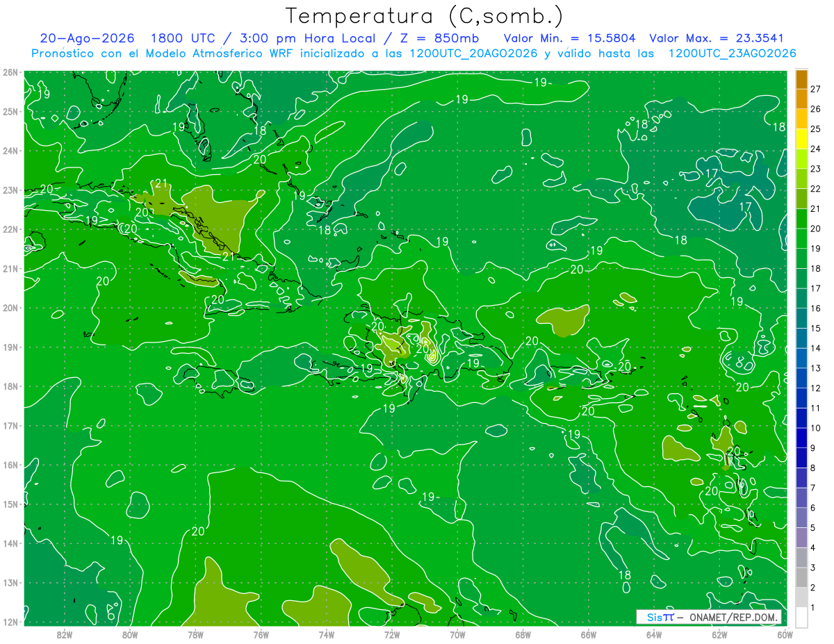
Task: Click legend scale label "25"
Action: click(816, 129)
